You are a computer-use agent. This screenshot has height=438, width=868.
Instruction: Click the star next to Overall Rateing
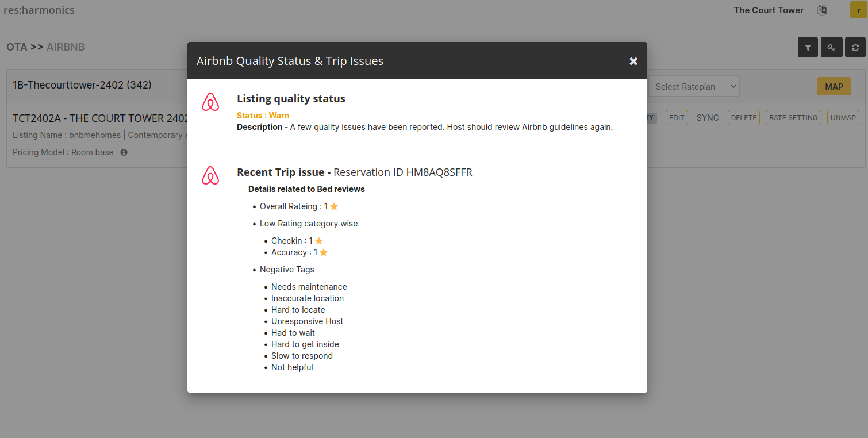click(x=334, y=206)
